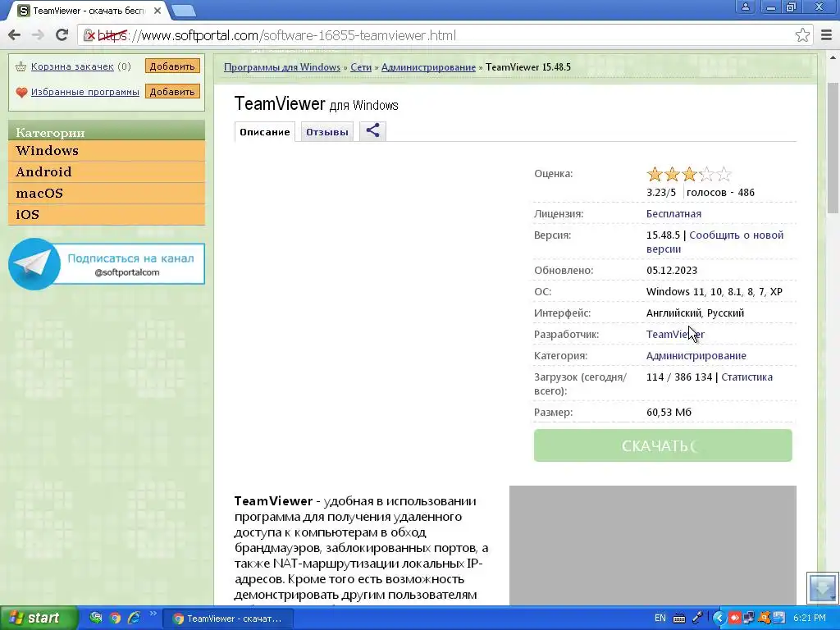Click the Бесплатная license link
The width and height of the screenshot is (840, 630).
673,214
